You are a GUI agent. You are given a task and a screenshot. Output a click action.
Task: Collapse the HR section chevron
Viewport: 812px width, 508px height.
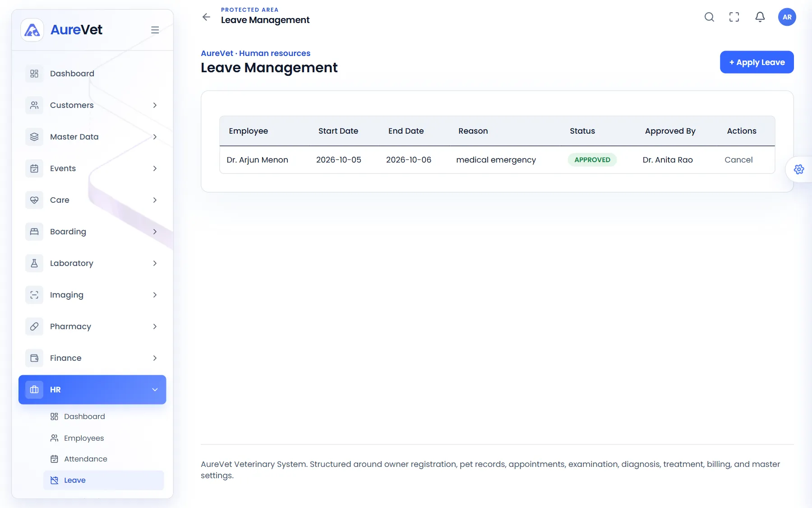click(155, 390)
